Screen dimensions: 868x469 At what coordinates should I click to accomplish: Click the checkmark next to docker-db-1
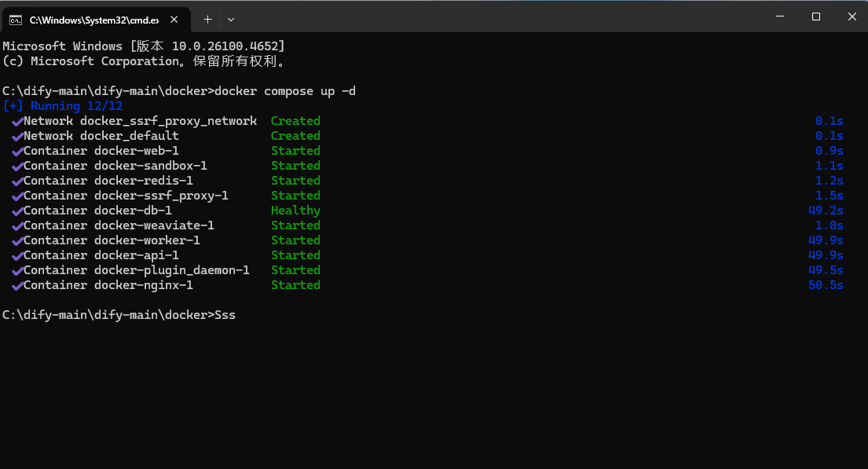point(17,210)
